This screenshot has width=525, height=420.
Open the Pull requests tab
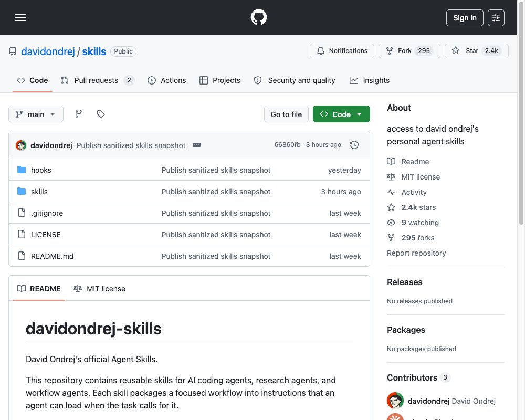point(98,80)
